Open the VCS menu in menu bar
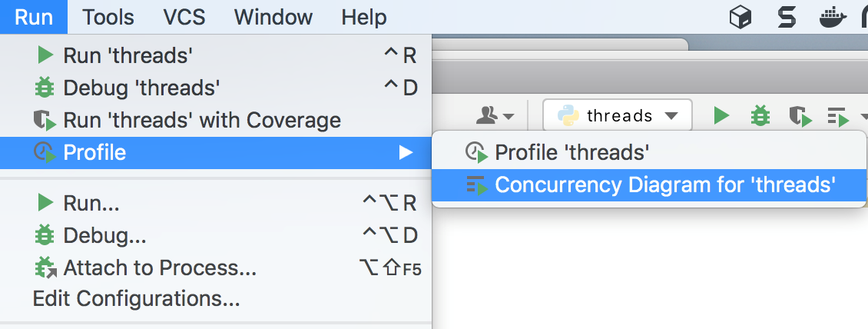868x329 pixels. coord(184,17)
